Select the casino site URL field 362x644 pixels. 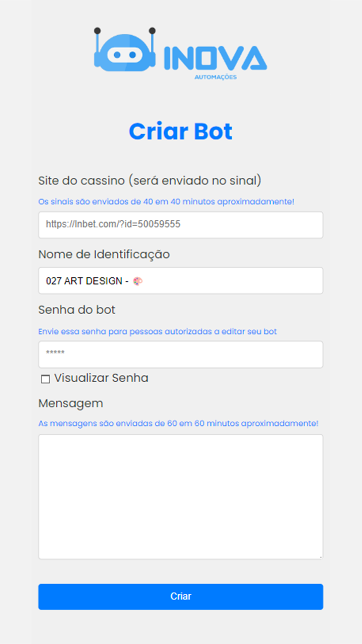(181, 225)
